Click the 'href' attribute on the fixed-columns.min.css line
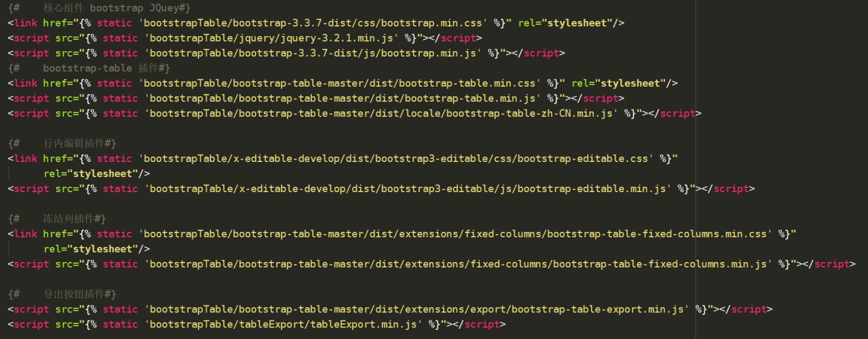This screenshot has height=339, width=868. click(55, 234)
